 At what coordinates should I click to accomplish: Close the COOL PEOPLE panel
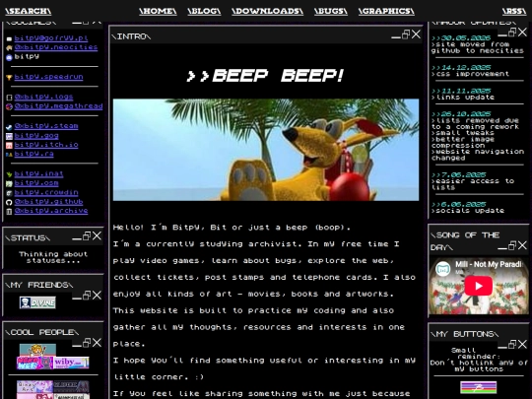click(x=97, y=342)
